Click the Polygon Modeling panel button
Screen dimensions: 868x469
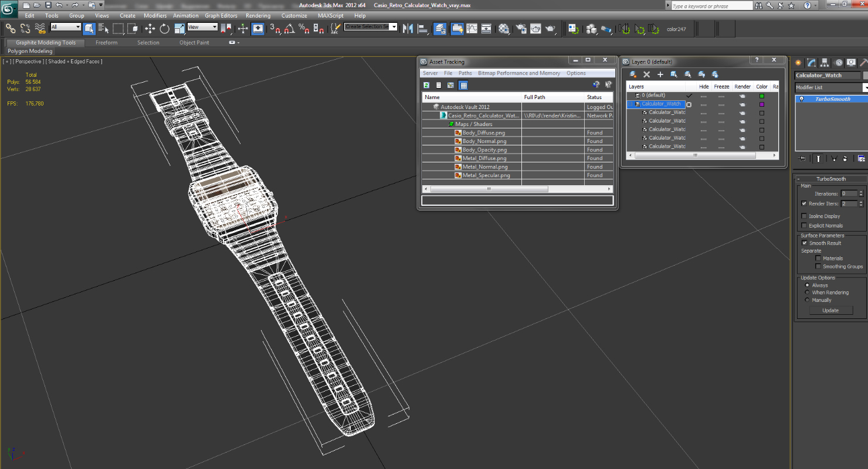[x=30, y=52]
